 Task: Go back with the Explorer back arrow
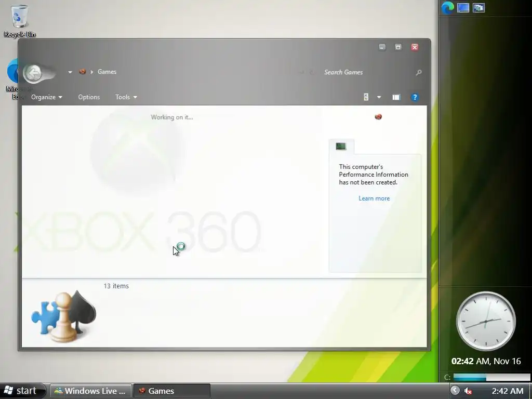point(34,73)
